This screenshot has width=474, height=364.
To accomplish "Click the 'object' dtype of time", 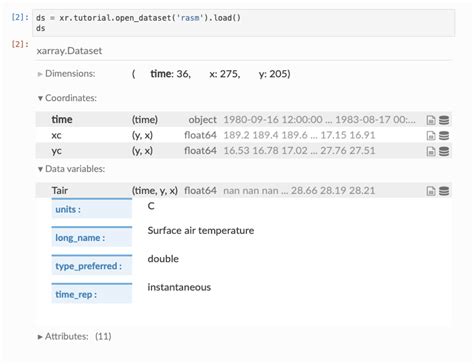I will pyautogui.click(x=202, y=119).
